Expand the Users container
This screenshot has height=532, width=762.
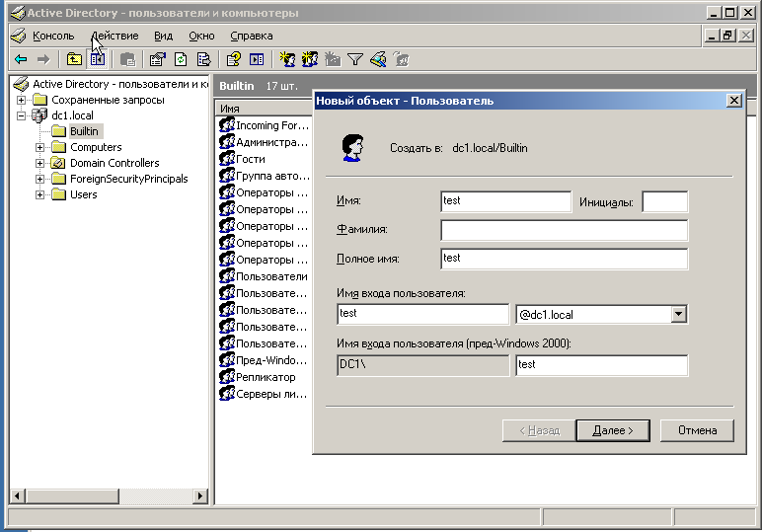tap(39, 194)
